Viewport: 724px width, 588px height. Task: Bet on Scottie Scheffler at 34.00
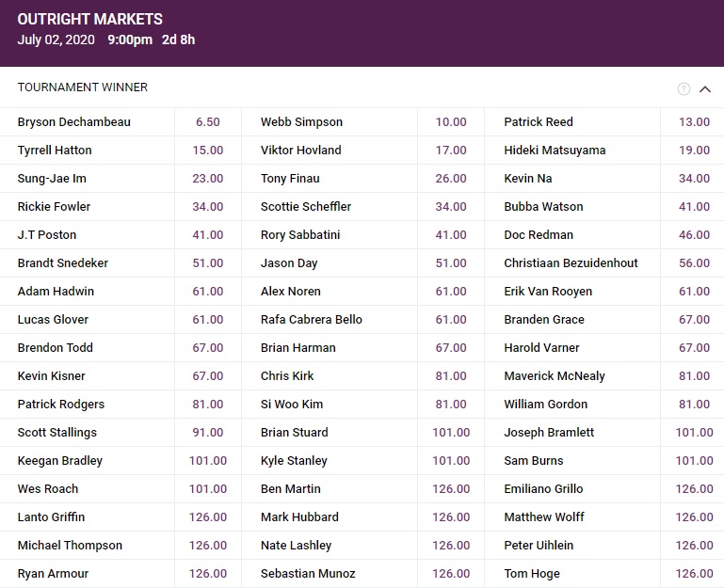coord(451,206)
